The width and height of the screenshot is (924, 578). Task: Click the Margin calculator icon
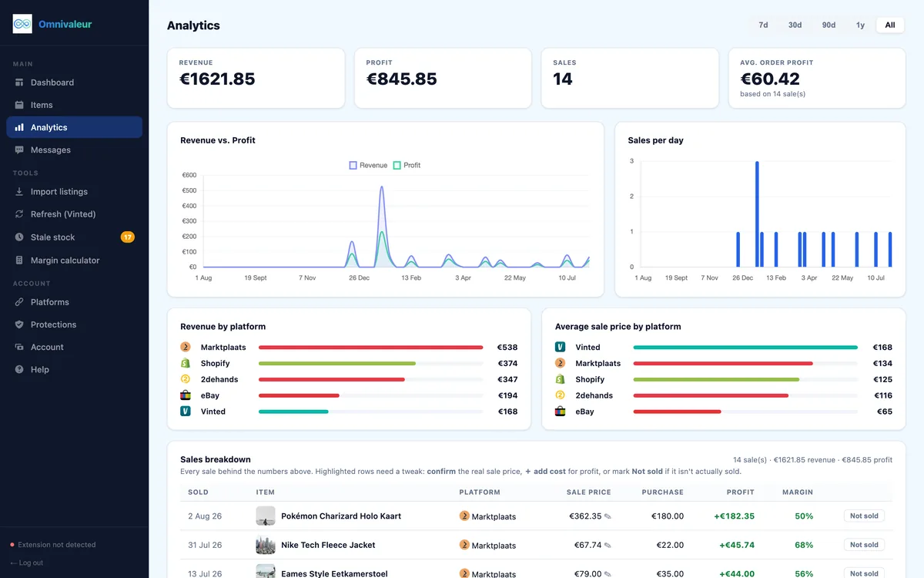pos(19,260)
